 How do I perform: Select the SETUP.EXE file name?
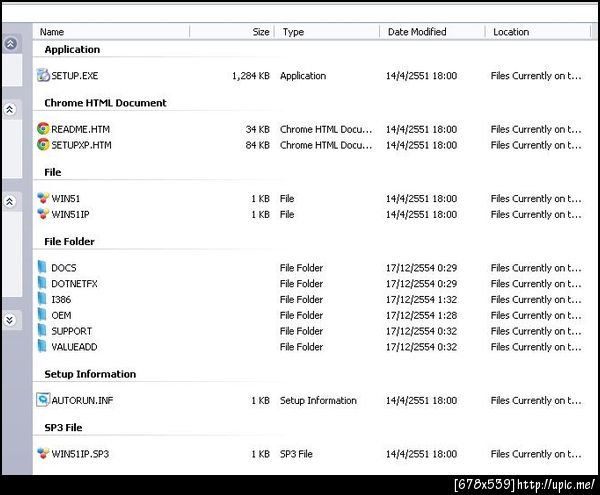pyautogui.click(x=75, y=76)
